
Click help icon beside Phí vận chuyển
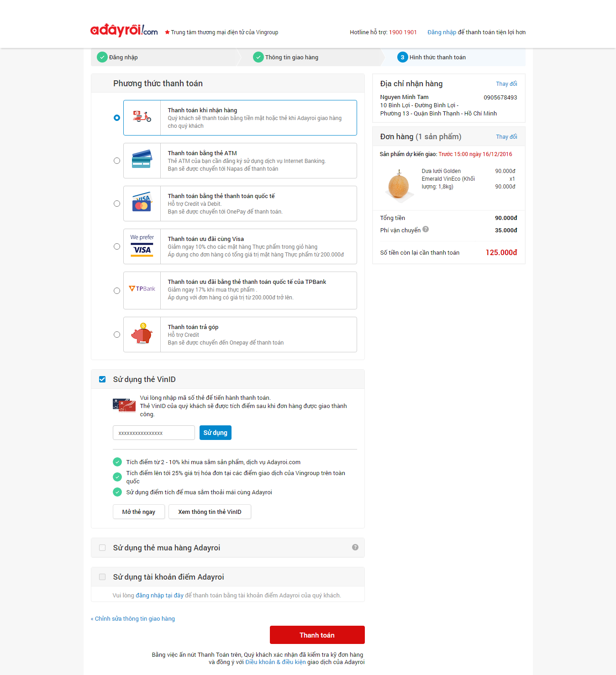point(426,230)
